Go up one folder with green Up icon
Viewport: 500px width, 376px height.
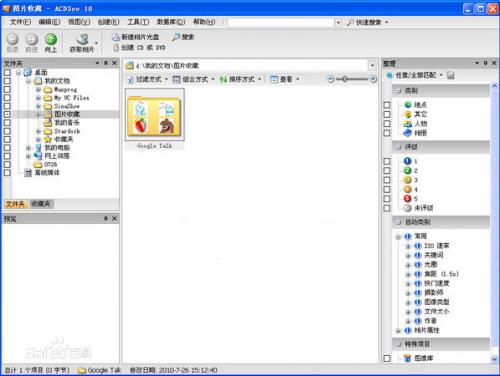[51, 39]
